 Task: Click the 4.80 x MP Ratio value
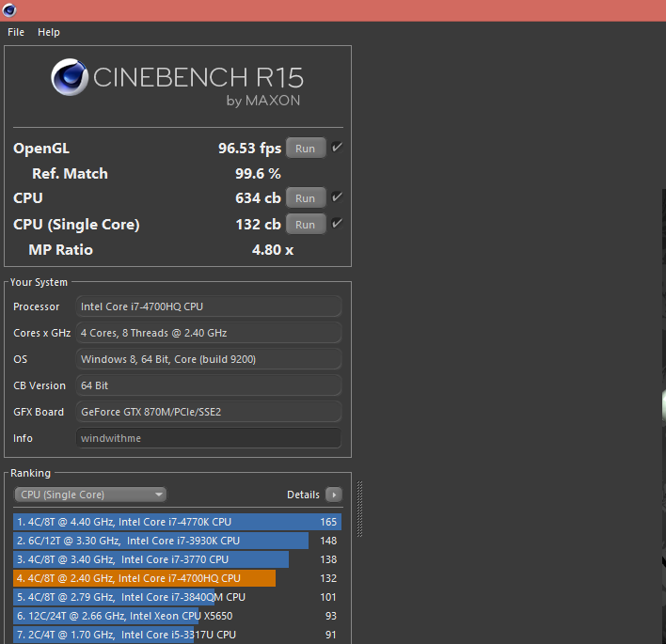273,250
